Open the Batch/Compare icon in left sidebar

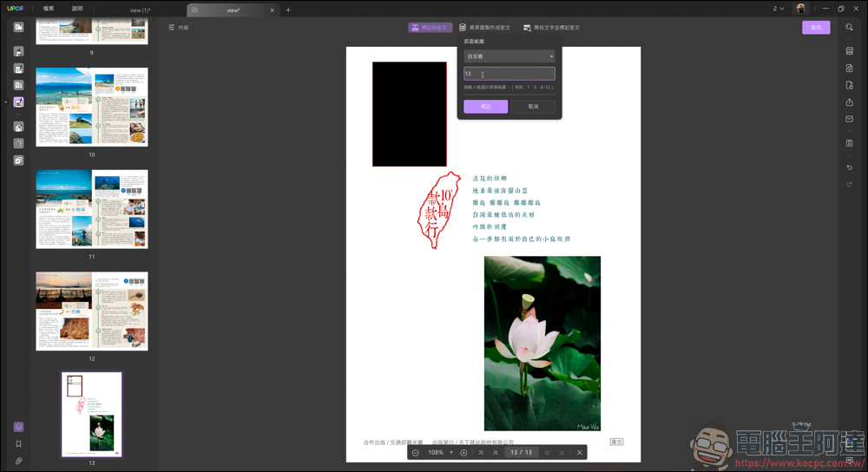coord(18,161)
